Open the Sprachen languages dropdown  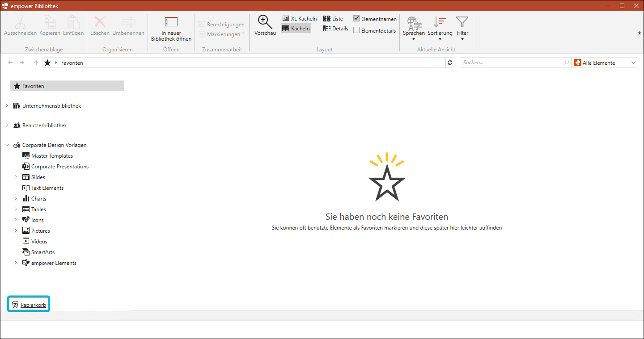(414, 29)
